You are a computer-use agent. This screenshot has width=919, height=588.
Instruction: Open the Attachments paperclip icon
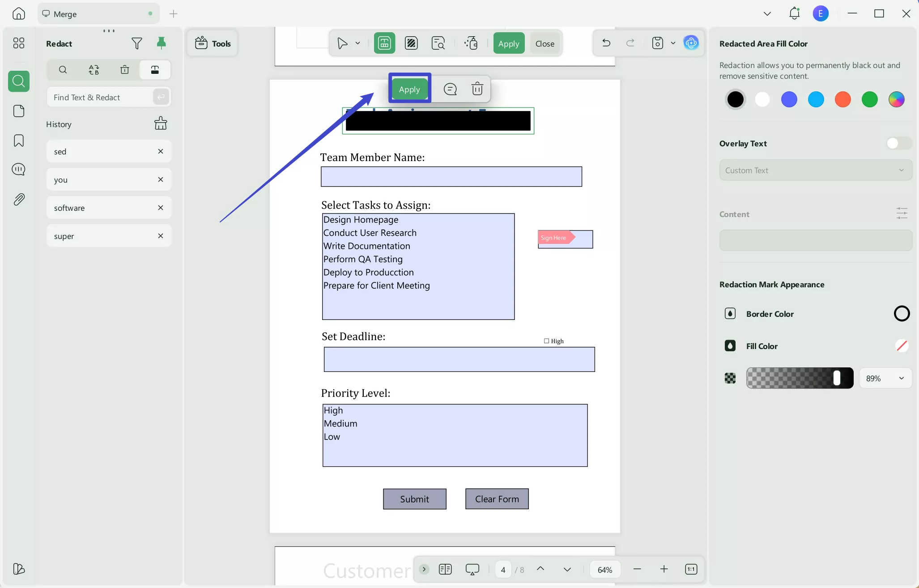19,200
